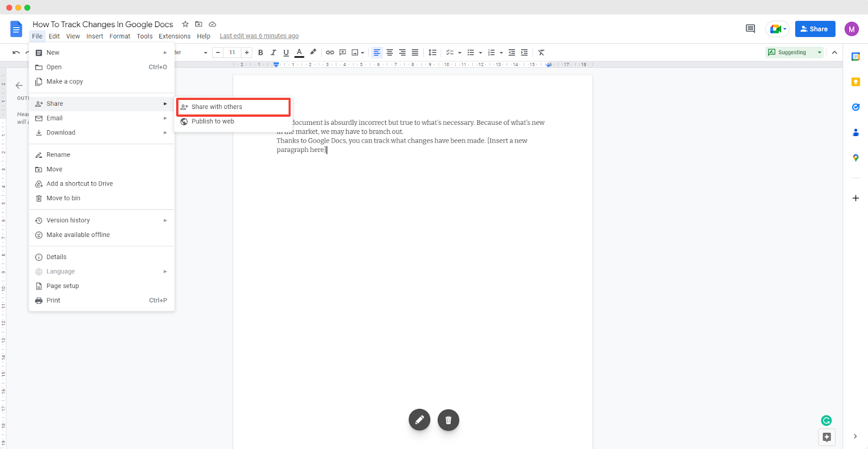This screenshot has width=868, height=449.
Task: Click the move-to-folder icon beside the title
Action: coord(199,24)
